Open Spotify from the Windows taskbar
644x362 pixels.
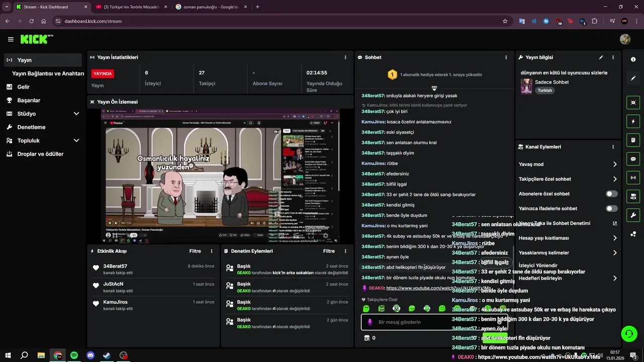[74, 355]
